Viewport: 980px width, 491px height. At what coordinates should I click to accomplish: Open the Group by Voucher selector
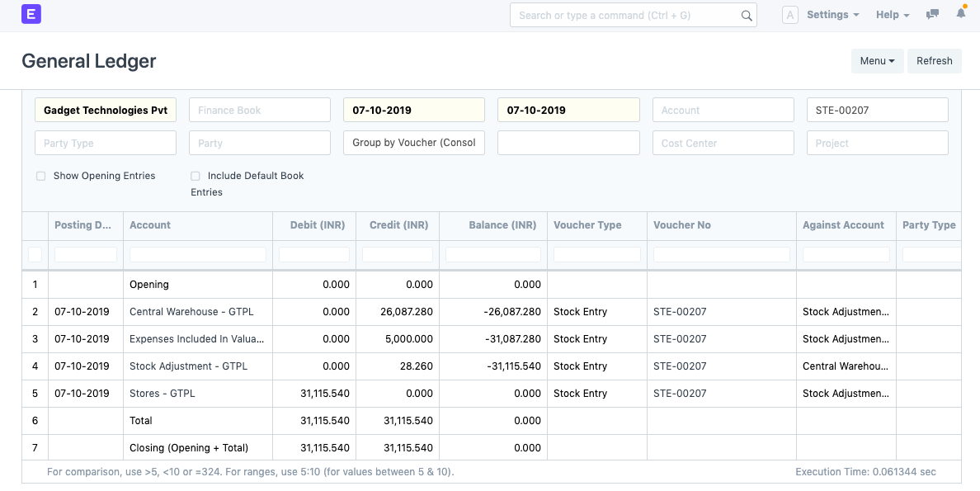(413, 142)
